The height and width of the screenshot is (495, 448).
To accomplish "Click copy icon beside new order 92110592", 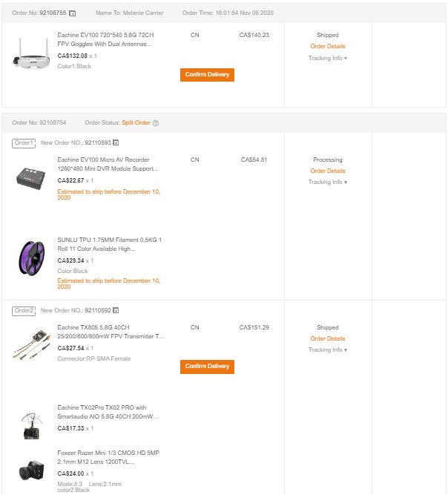I will (116, 310).
